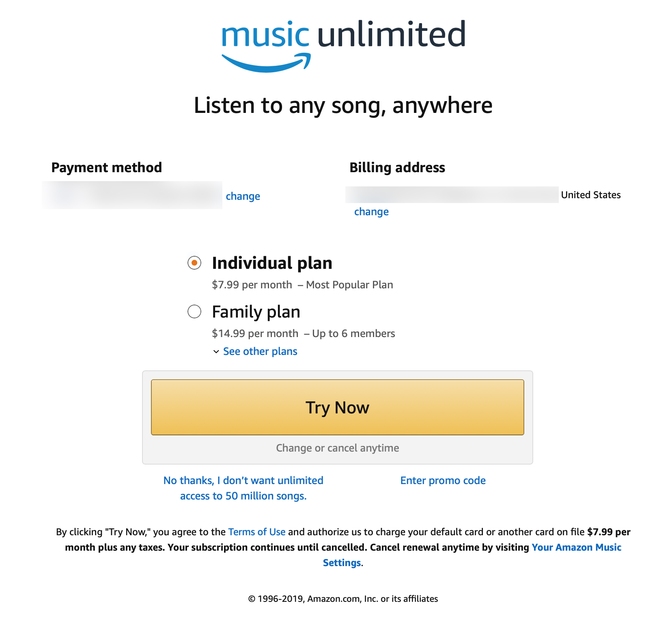Select the Family plan radio button
The width and height of the screenshot is (672, 640).
click(x=194, y=312)
